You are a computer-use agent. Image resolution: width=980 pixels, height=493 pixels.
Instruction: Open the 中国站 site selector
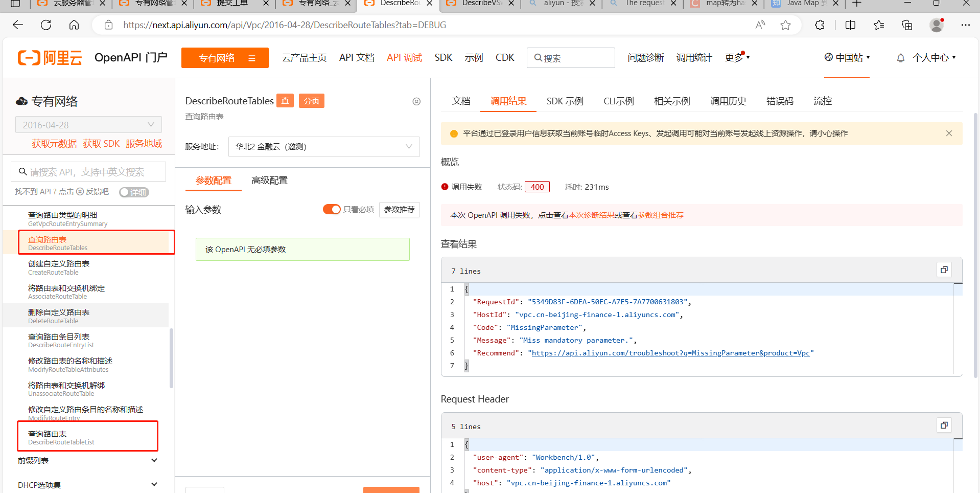(847, 58)
